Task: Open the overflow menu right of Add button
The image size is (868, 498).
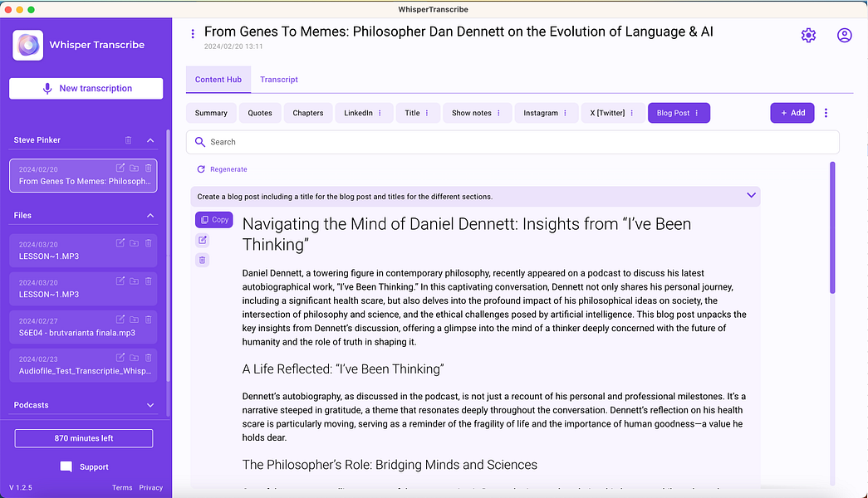Action: tap(826, 113)
